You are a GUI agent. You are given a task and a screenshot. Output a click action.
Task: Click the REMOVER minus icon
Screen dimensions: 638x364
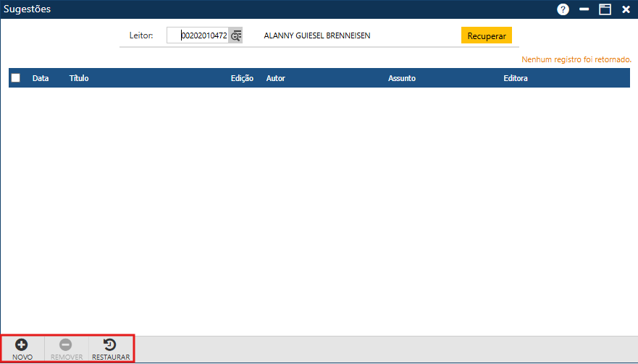click(66, 345)
